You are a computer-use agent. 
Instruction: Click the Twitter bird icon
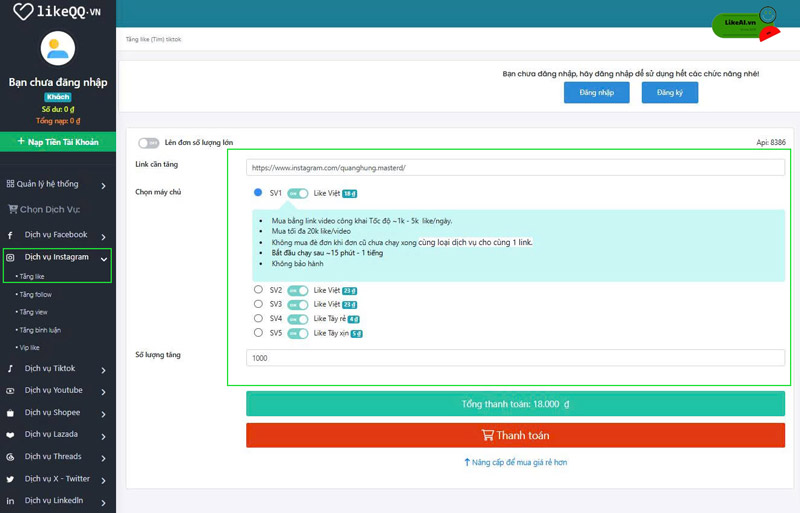pyautogui.click(x=10, y=479)
